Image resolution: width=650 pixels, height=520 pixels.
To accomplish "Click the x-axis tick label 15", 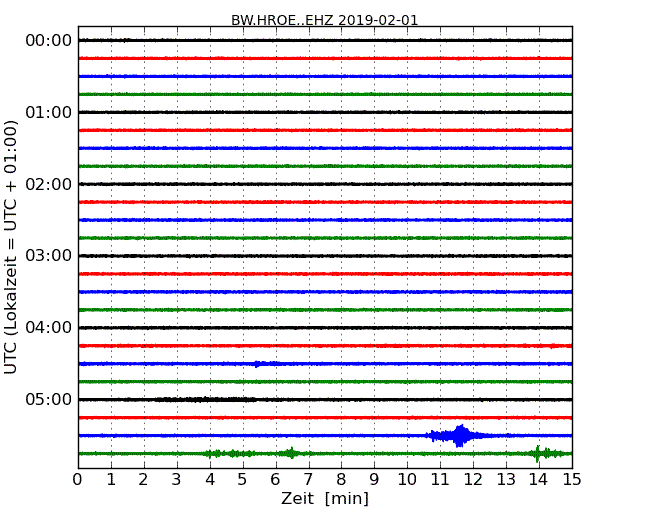I will tap(572, 480).
